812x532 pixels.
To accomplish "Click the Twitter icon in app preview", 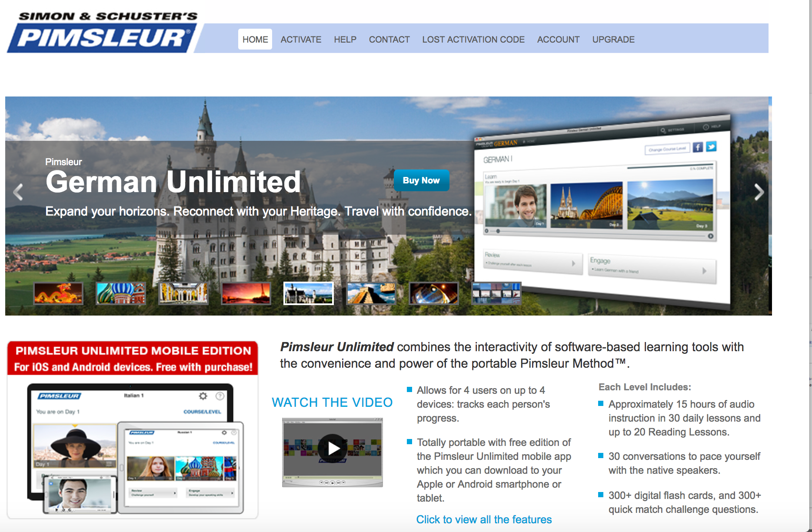I will tap(711, 146).
